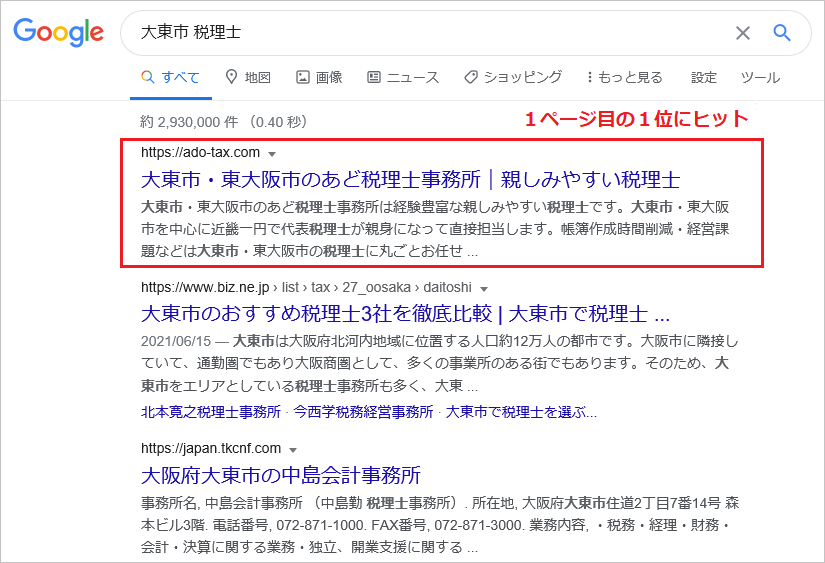Open result 大東市・東大阪市のあど税理士事務所
The height and width of the screenshot is (563, 825).
click(x=410, y=179)
